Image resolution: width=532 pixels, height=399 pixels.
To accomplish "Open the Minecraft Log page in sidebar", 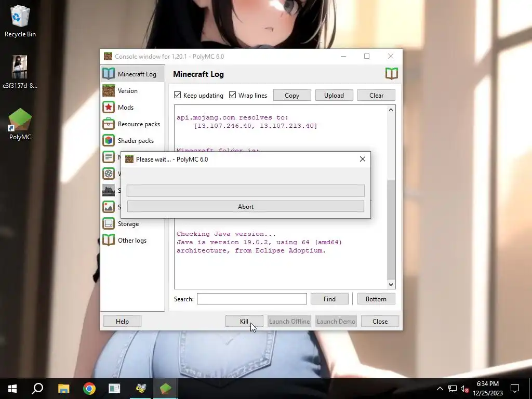I will click(x=132, y=74).
